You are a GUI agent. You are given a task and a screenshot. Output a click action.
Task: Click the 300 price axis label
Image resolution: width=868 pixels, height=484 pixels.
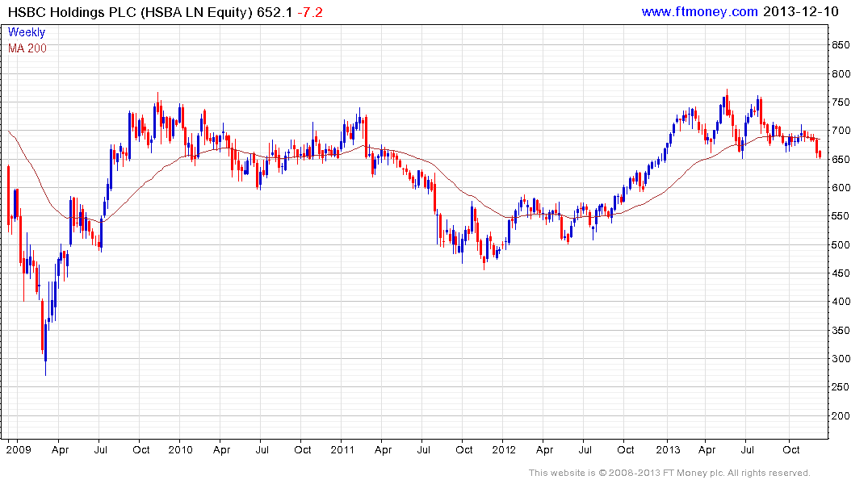pyautogui.click(x=841, y=358)
